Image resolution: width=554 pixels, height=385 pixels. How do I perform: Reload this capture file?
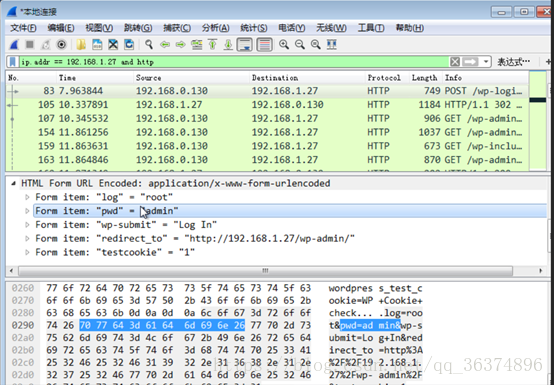coord(129,45)
